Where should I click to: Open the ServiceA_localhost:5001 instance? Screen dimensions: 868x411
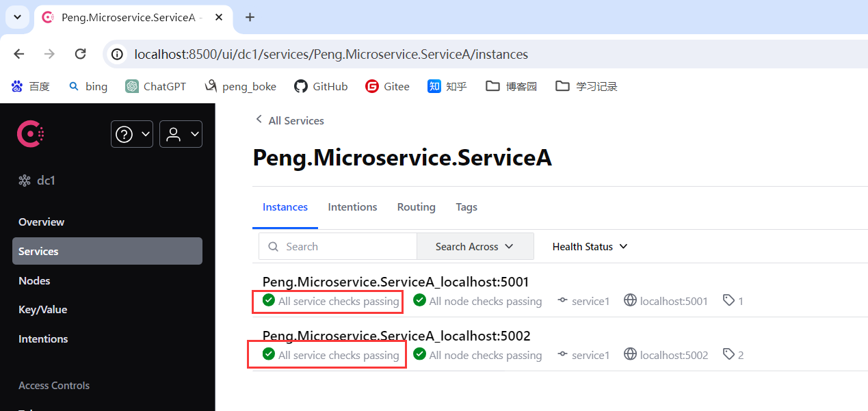(x=395, y=282)
